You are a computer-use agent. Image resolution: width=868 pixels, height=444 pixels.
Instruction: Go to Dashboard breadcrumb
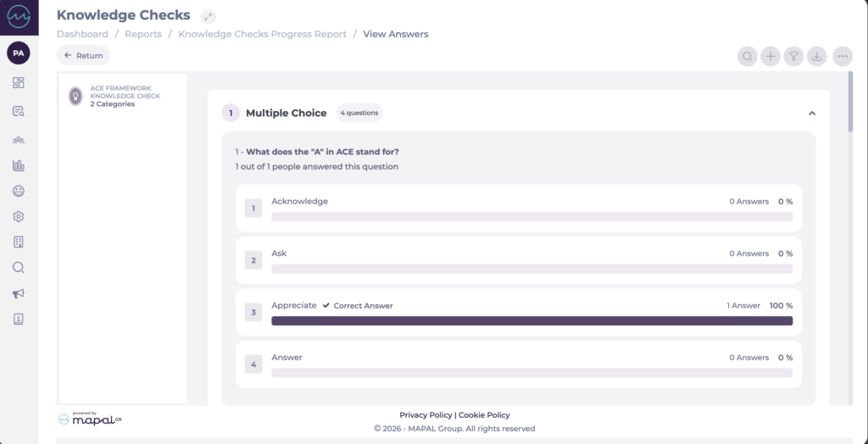point(82,34)
